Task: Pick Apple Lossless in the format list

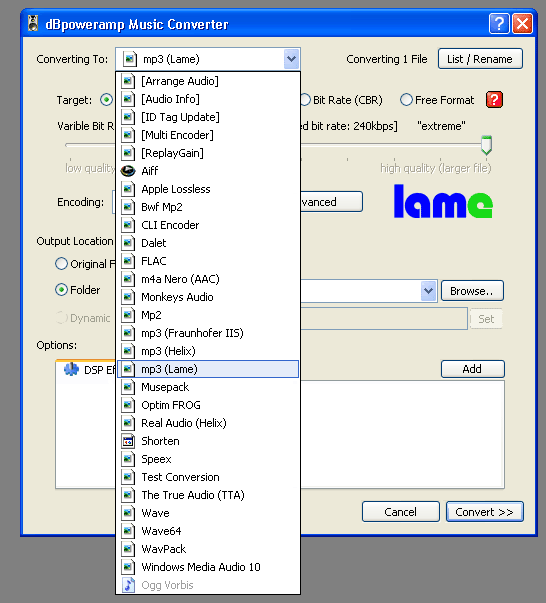Action: point(208,189)
